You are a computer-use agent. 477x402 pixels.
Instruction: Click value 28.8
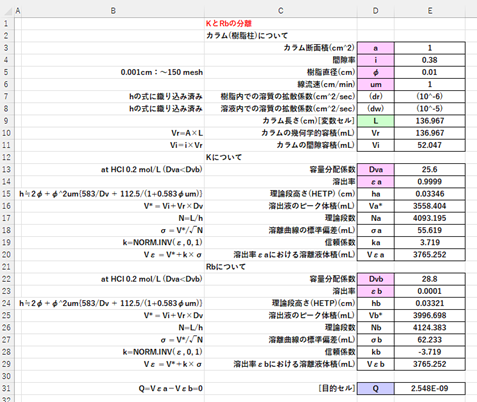pyautogui.click(x=430, y=279)
